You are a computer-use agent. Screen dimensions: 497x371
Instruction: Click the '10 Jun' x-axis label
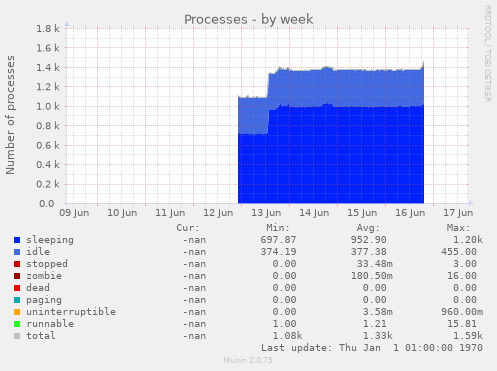click(122, 213)
